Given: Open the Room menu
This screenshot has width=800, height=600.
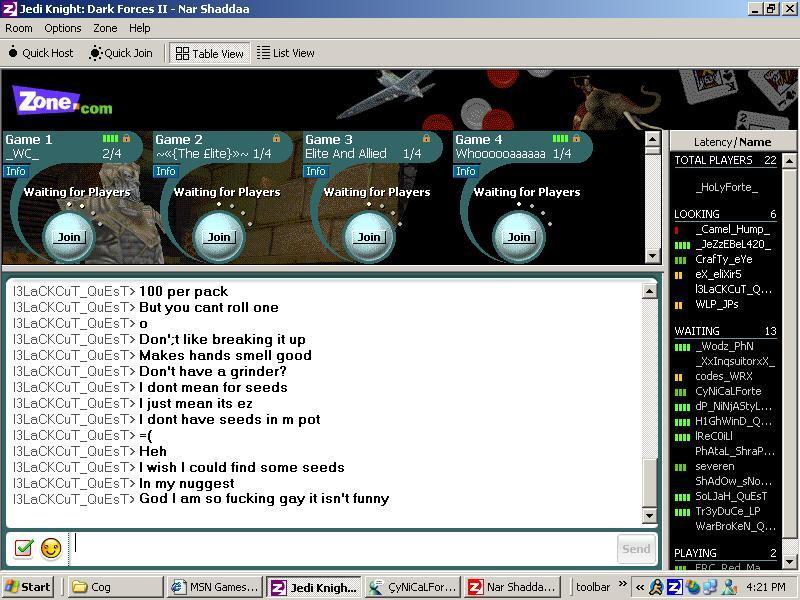Looking at the screenshot, I should point(19,29).
